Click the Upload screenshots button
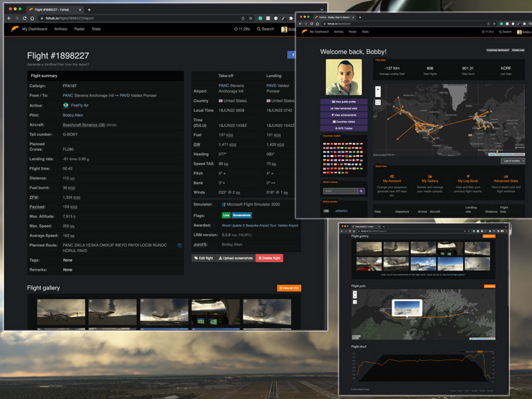The width and height of the screenshot is (532, 399). pos(235,258)
